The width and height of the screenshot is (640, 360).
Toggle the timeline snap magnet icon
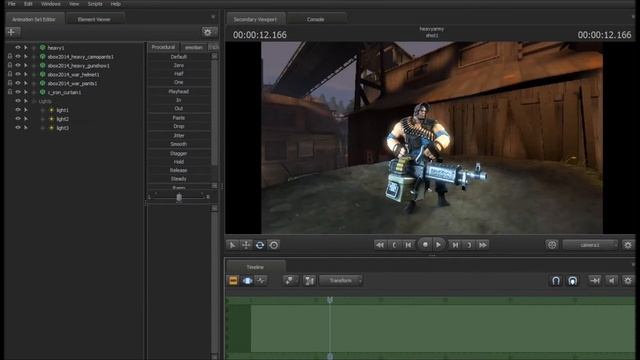[x=556, y=280]
